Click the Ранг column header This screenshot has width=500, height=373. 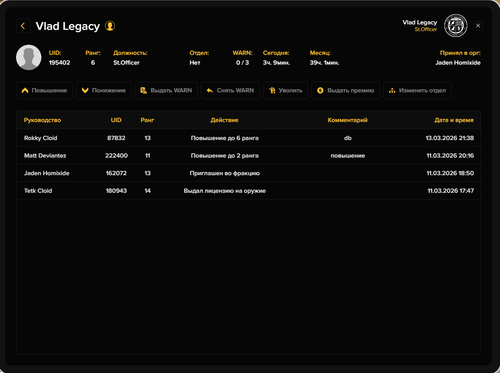tap(147, 120)
